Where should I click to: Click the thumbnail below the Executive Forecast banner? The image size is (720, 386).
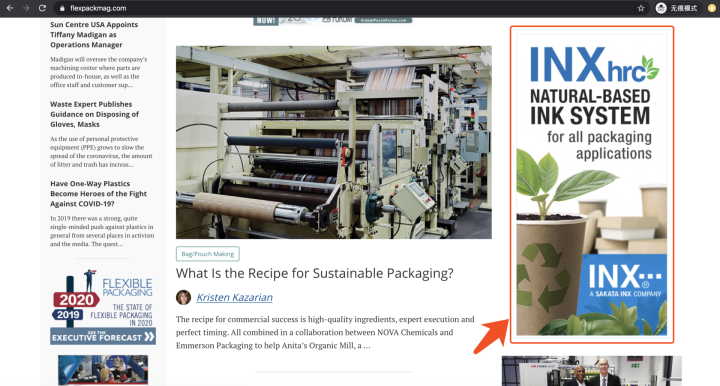[103, 370]
